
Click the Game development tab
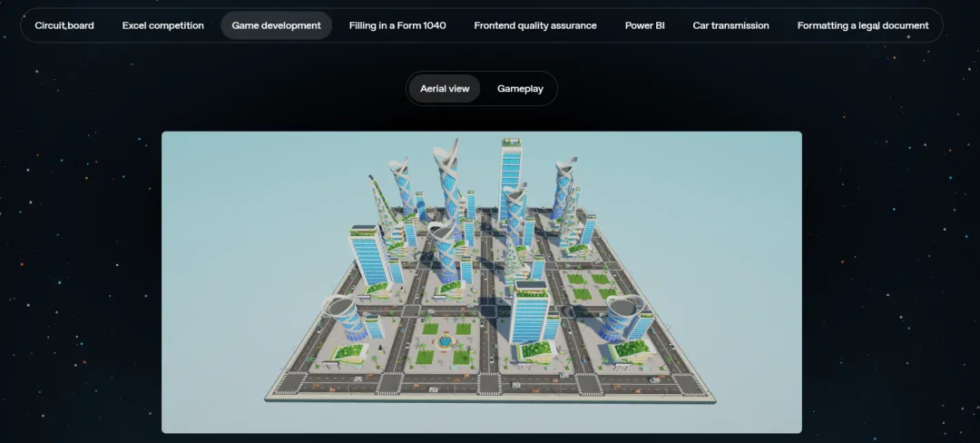(276, 25)
